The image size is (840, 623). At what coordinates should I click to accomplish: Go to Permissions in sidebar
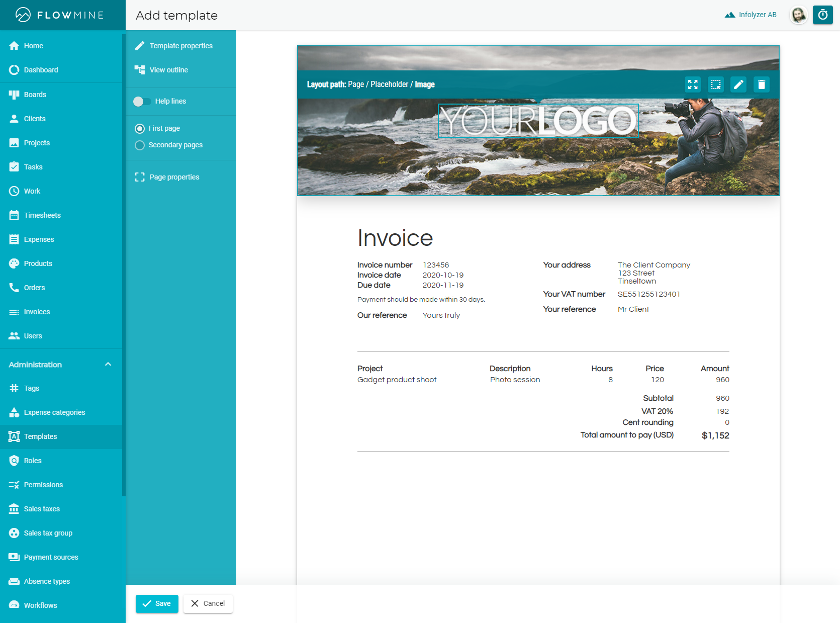[61, 485]
